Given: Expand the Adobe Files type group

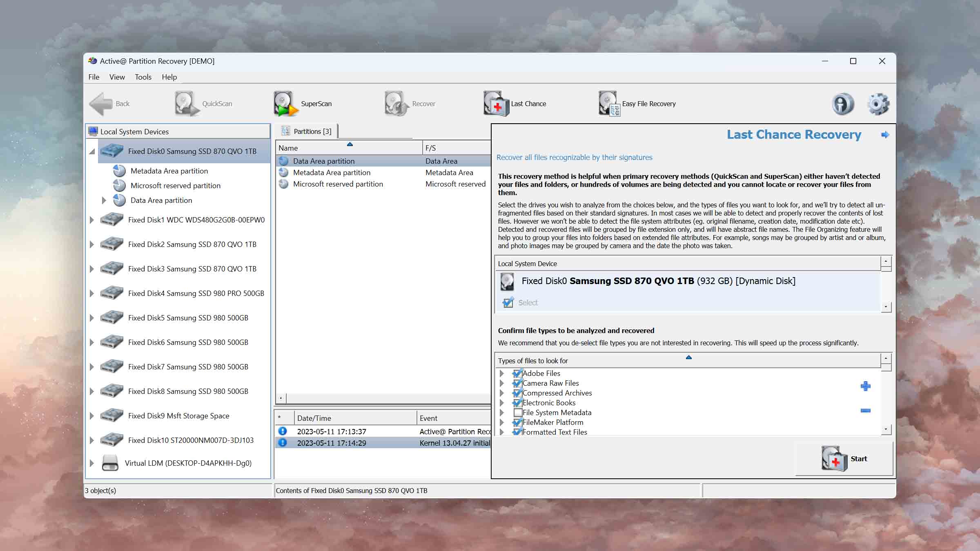Looking at the screenshot, I should coord(502,373).
